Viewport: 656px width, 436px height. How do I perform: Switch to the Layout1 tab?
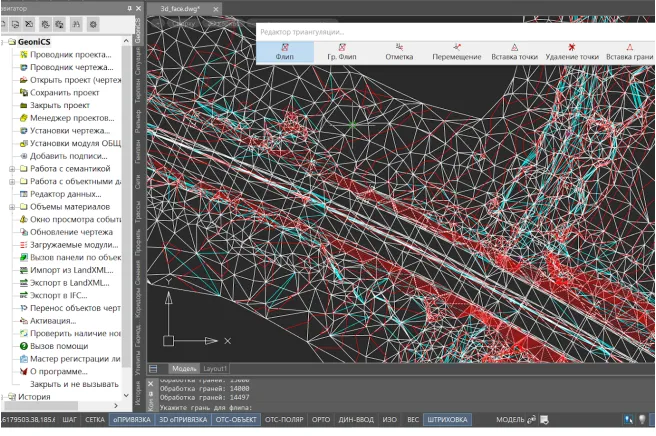pyautogui.click(x=216, y=368)
